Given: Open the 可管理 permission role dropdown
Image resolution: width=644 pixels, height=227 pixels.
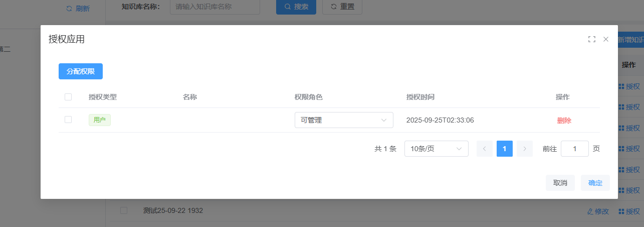Looking at the screenshot, I should tap(344, 120).
